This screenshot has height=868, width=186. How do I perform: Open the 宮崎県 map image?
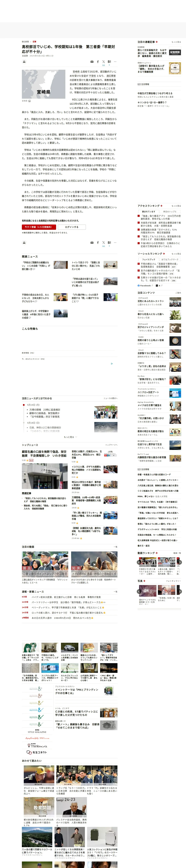tap(44, 84)
